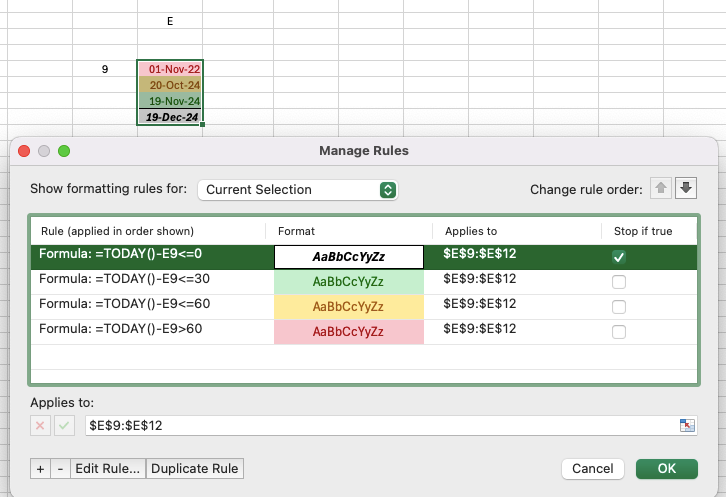Screen dimensions: 726x497
Task: Select the red format preview swatch
Action: pos(349,332)
